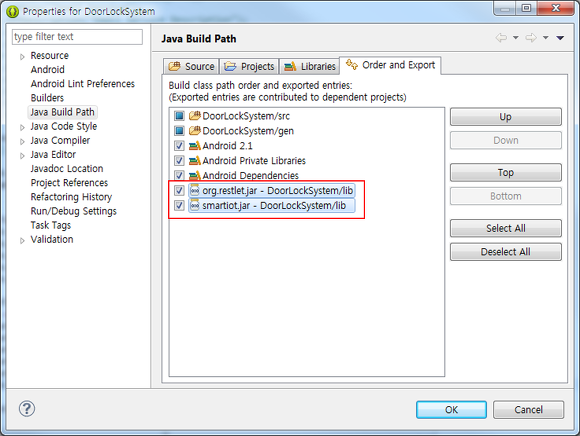The width and height of the screenshot is (580, 436).
Task: Open Android Lint Preferences page
Action: (x=83, y=84)
